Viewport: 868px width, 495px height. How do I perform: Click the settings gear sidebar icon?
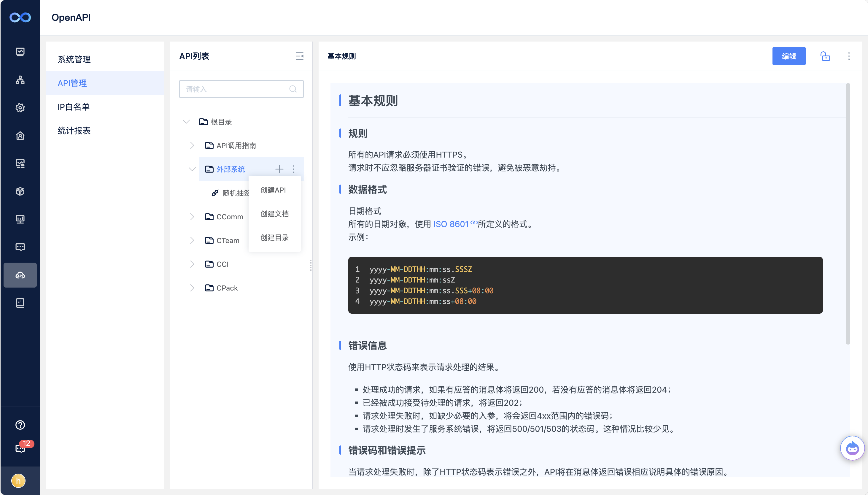point(20,108)
